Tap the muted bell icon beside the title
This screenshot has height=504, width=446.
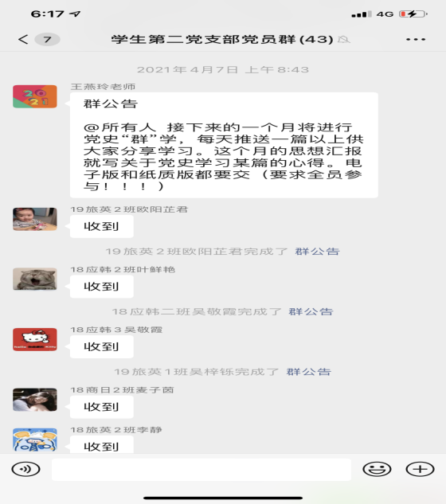point(344,40)
